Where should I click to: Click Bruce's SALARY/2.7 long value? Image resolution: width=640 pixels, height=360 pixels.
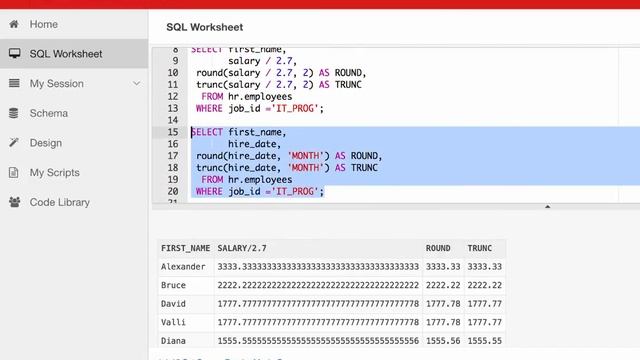318,285
